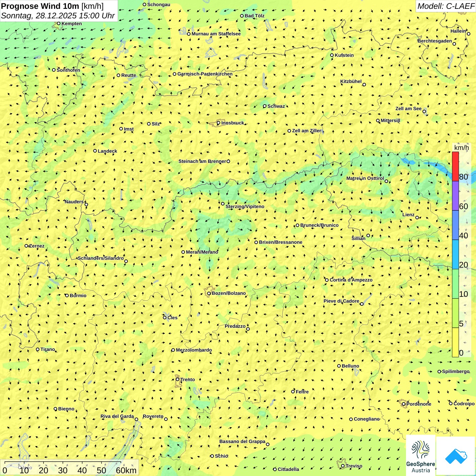
Task: Click the Bruneck/Brunico label
Action: point(319,225)
